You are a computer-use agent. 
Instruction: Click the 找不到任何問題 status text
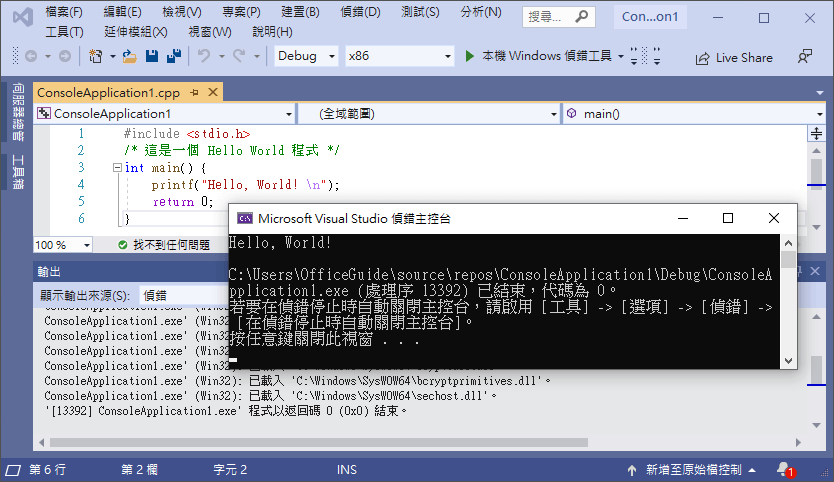click(171, 245)
